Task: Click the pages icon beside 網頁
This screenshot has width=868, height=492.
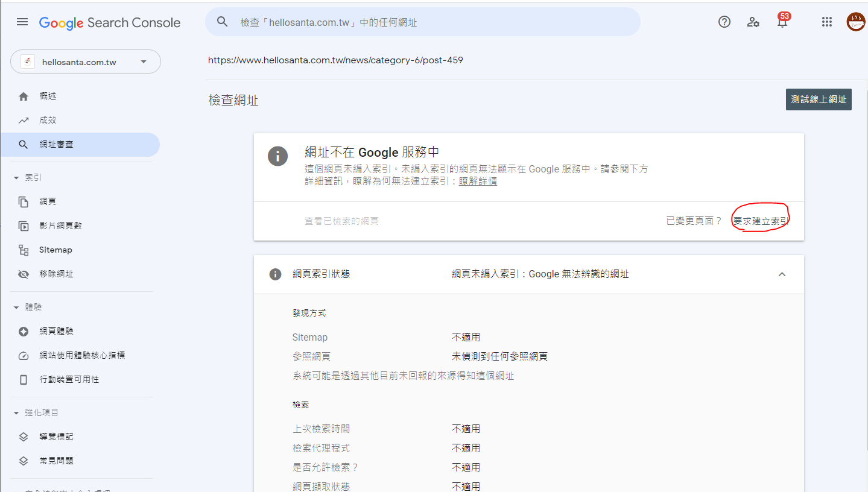Action: pyautogui.click(x=24, y=202)
